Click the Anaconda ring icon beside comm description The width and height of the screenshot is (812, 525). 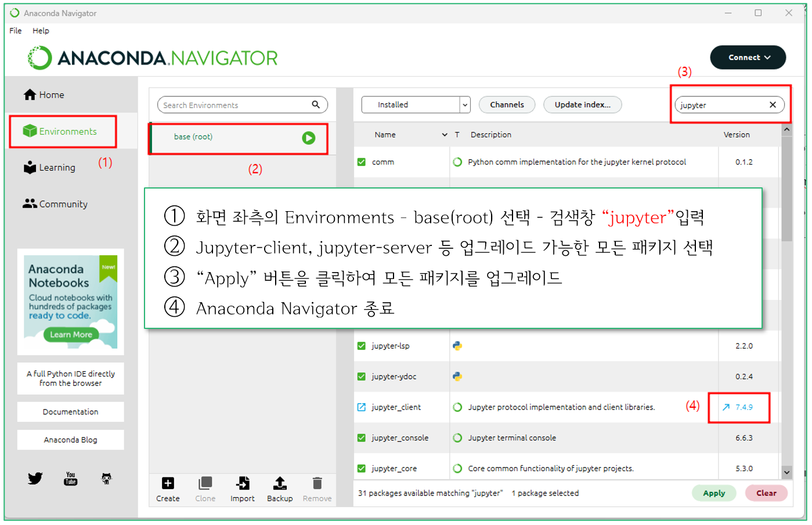pos(457,162)
